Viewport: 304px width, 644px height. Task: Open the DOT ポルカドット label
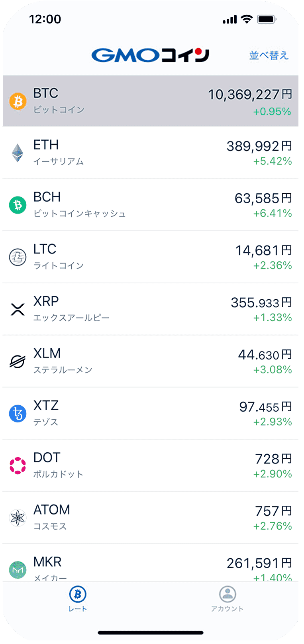[58, 474]
